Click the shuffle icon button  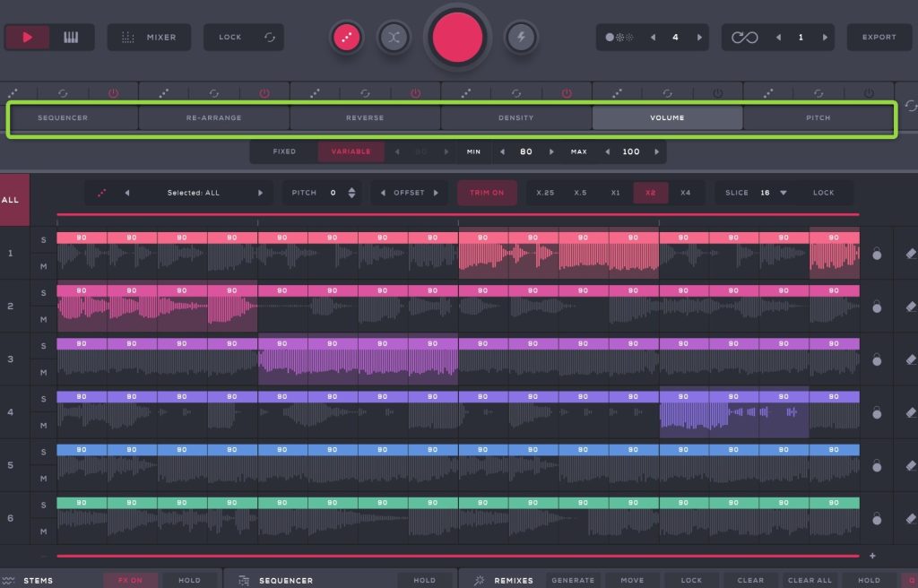(394, 38)
